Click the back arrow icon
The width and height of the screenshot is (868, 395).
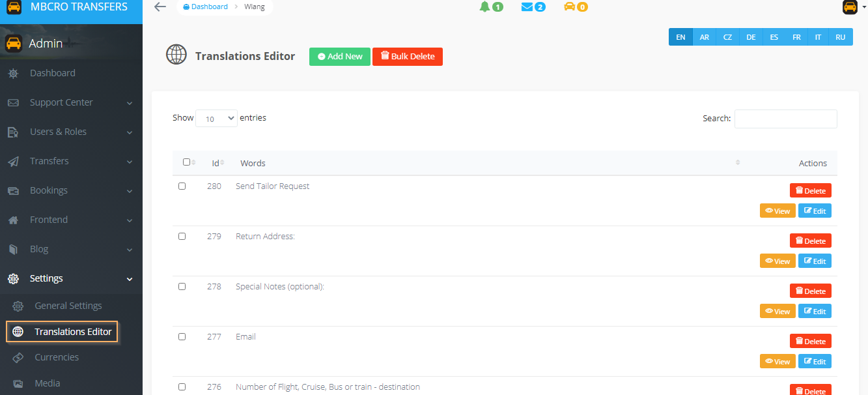tap(160, 7)
